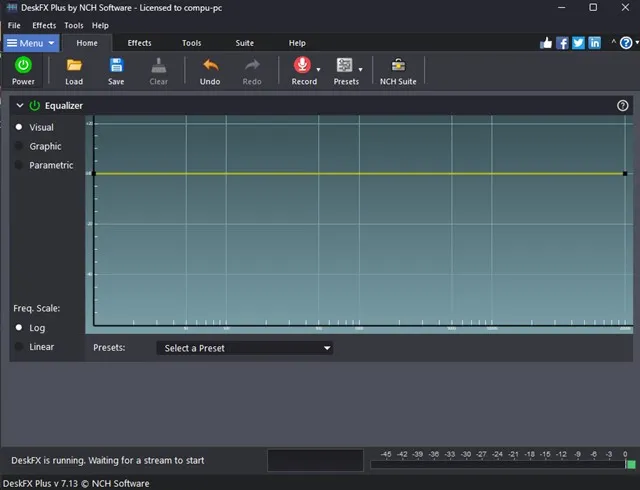Switch to the Home ribbon tab
This screenshot has width=640, height=490.
click(x=87, y=43)
